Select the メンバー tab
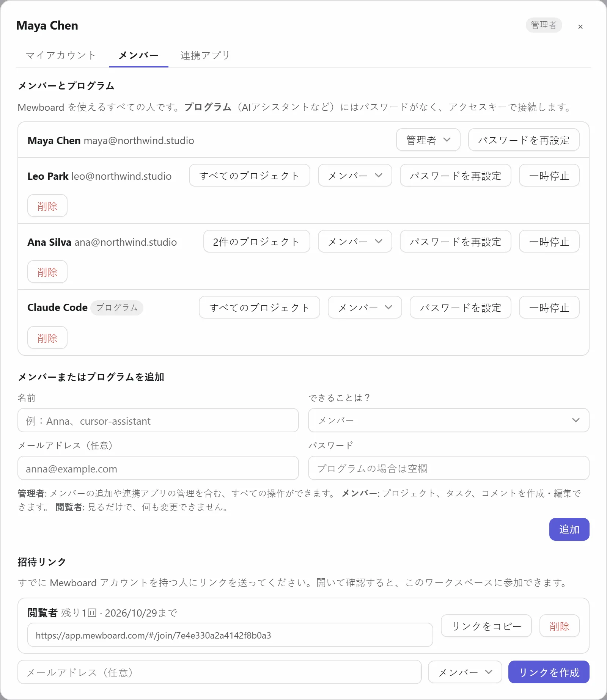This screenshot has width=607, height=700. tap(138, 55)
